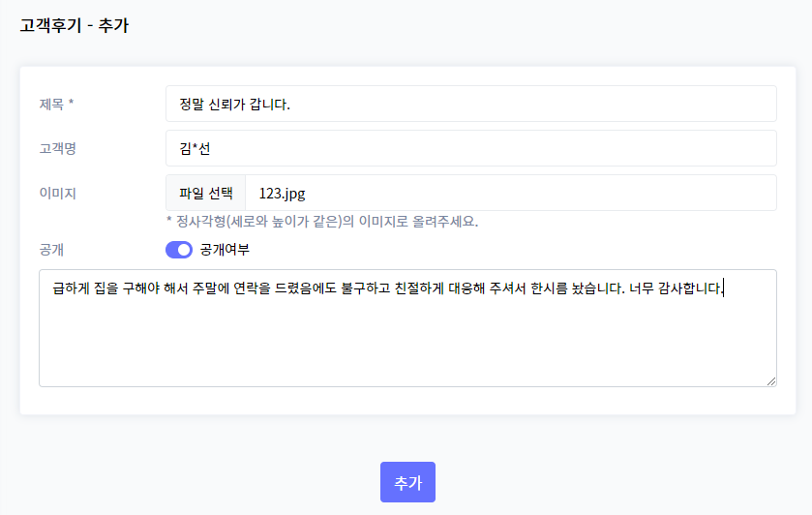812x515 pixels.
Task: Click the 123.jpg selected file name
Action: coord(283,194)
